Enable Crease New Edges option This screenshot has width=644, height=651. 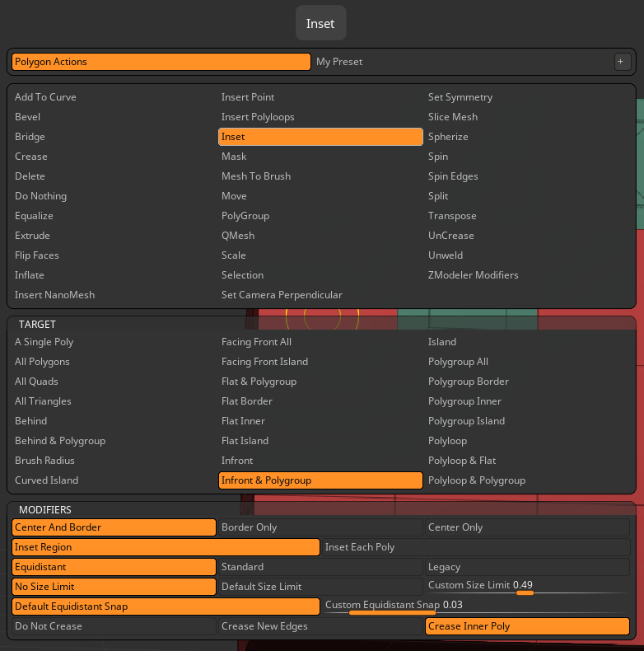point(320,626)
